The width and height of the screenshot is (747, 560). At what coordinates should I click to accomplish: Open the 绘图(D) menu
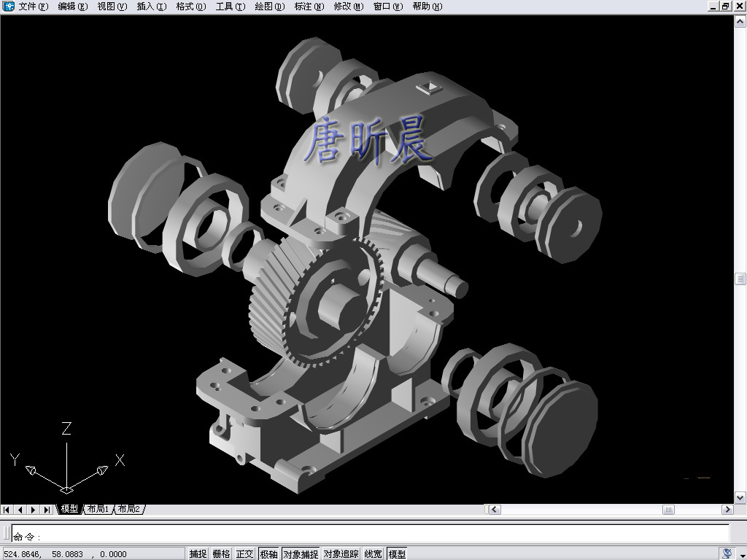[x=270, y=6]
